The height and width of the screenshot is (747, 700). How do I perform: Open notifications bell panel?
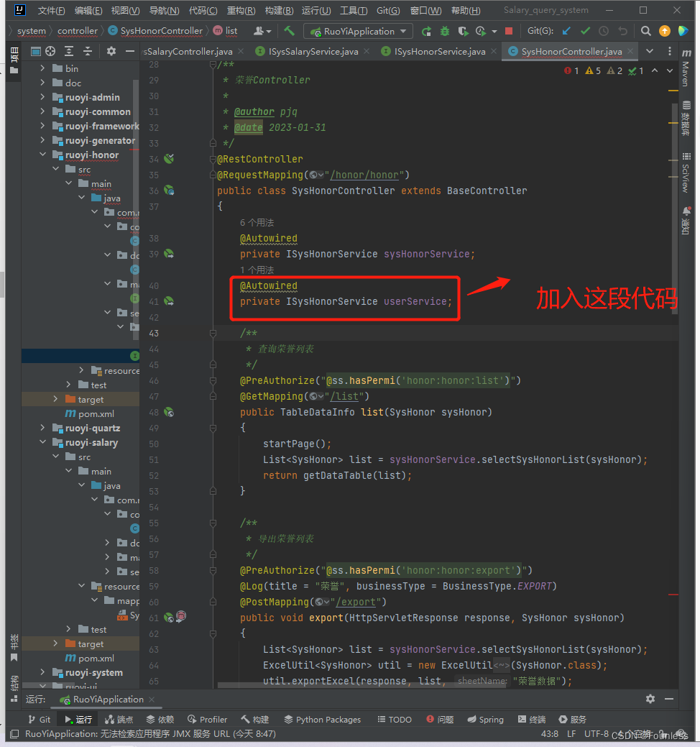(x=686, y=220)
